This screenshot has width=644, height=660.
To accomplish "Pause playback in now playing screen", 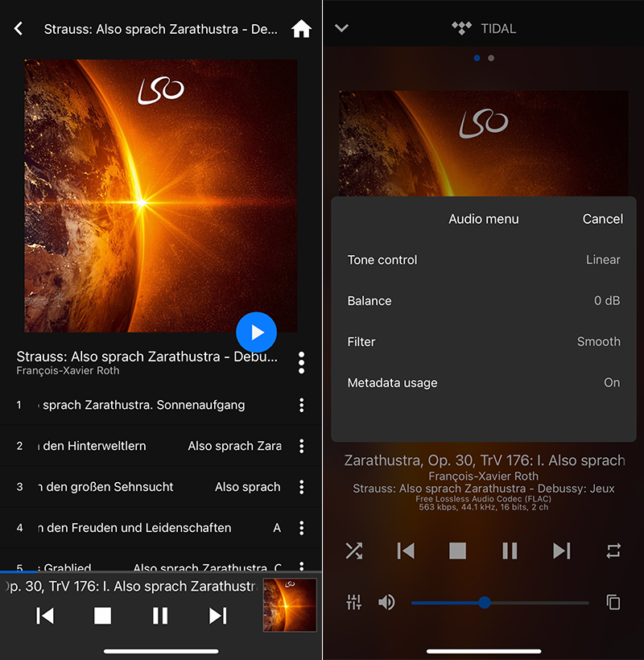I will (x=510, y=551).
